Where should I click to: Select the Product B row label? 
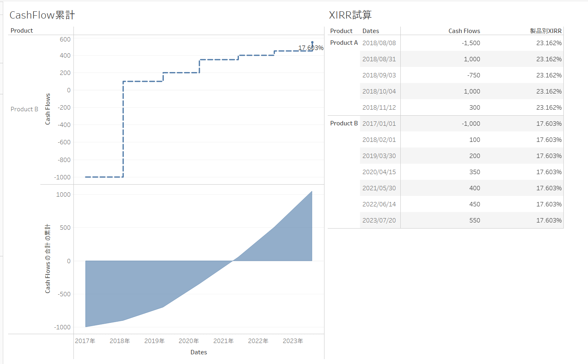coord(24,109)
